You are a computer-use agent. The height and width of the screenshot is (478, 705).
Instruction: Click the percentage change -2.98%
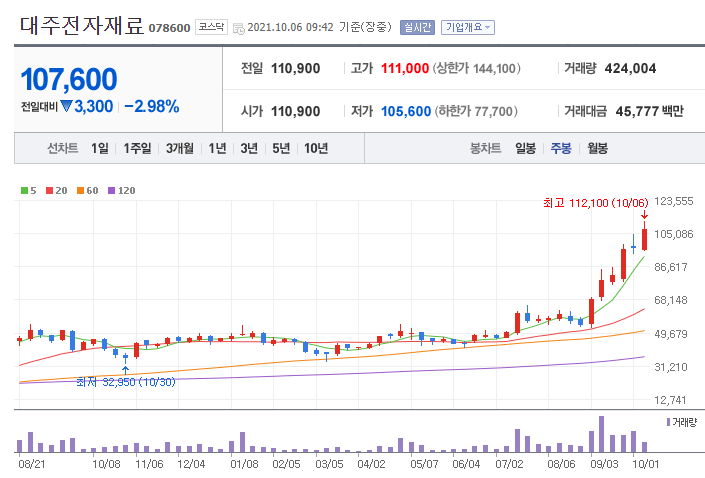coord(152,106)
